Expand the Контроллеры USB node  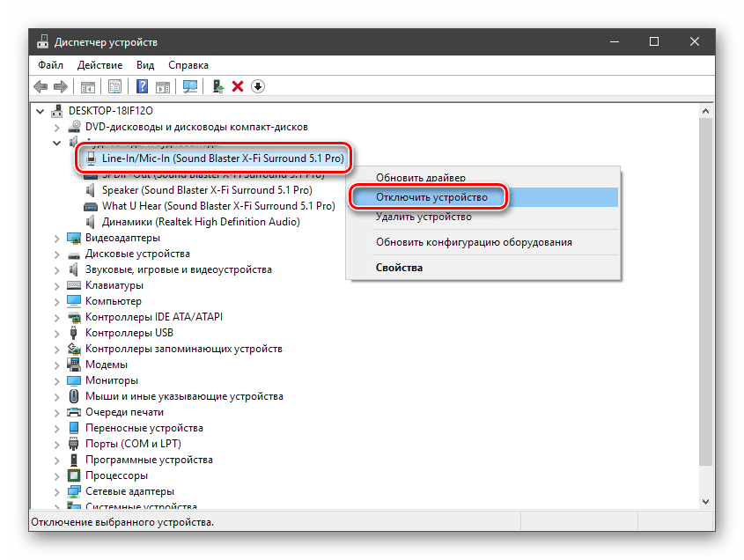(58, 334)
